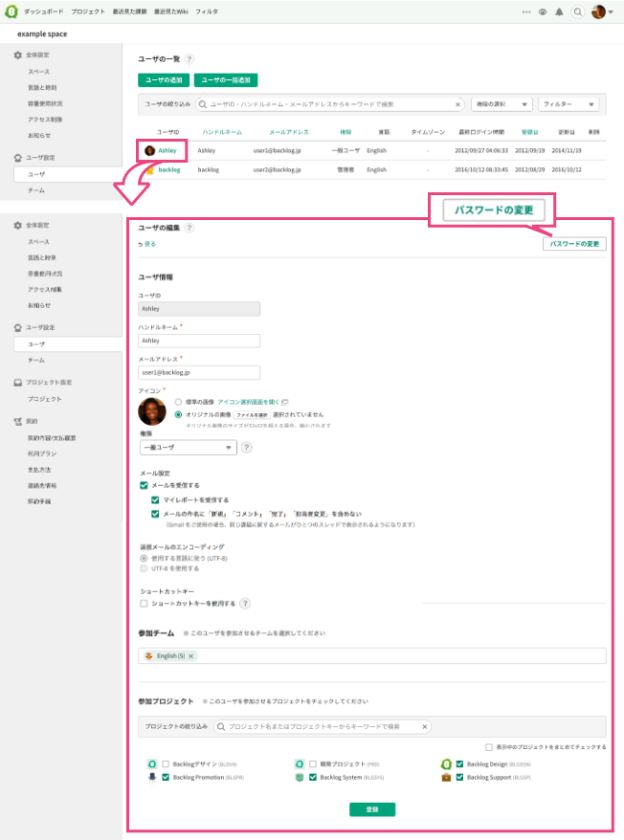Expand the 一般ユーザ role dropdown
This screenshot has width=624, height=840.
click(x=187, y=447)
